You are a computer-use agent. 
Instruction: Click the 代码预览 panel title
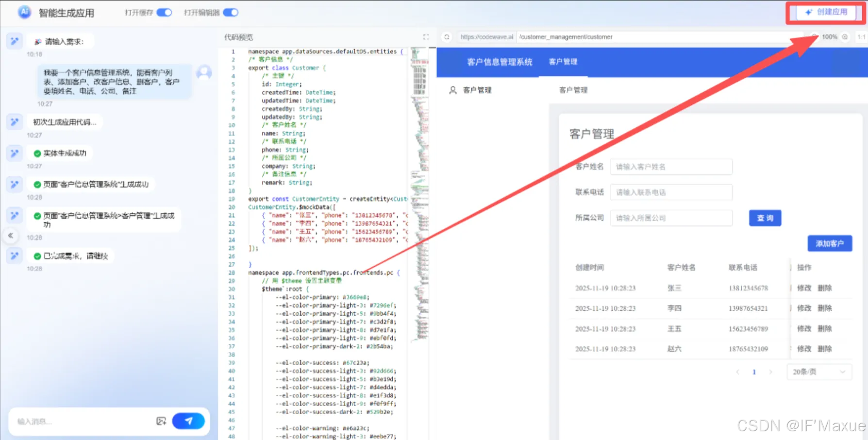238,37
